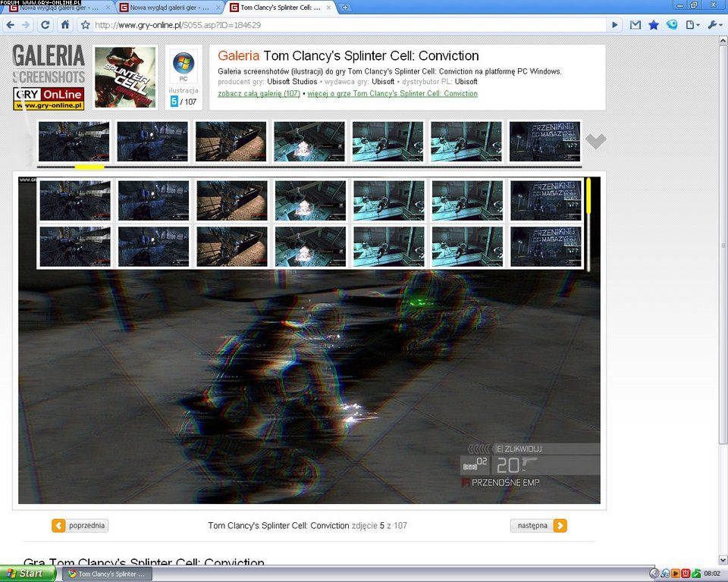The width and height of the screenshot is (728, 582).
Task: Go to the next image with następna
Action: pyautogui.click(x=538, y=525)
